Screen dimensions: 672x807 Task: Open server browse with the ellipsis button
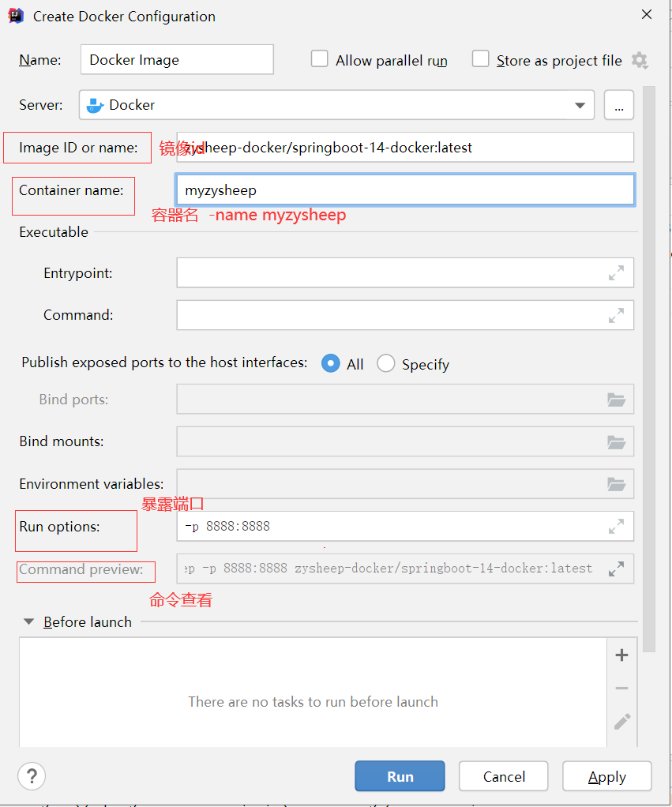click(x=619, y=104)
